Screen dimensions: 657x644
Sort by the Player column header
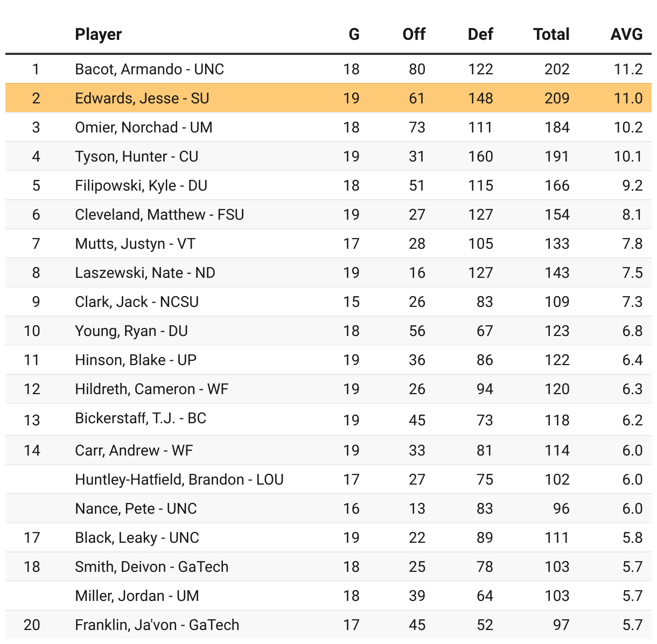(99, 34)
